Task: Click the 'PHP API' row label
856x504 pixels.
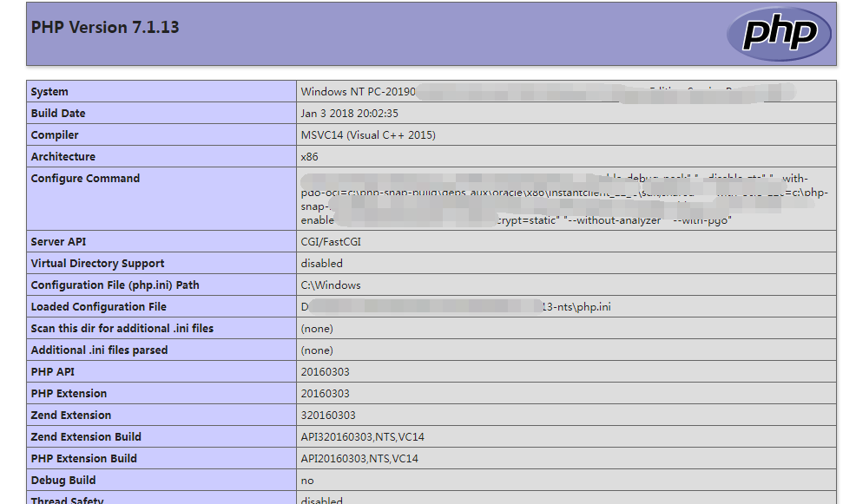Action: pyautogui.click(x=52, y=372)
